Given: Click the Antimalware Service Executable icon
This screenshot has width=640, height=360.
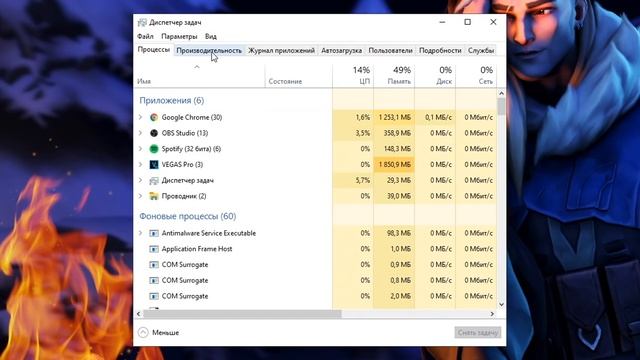Looking at the screenshot, I should [x=154, y=233].
